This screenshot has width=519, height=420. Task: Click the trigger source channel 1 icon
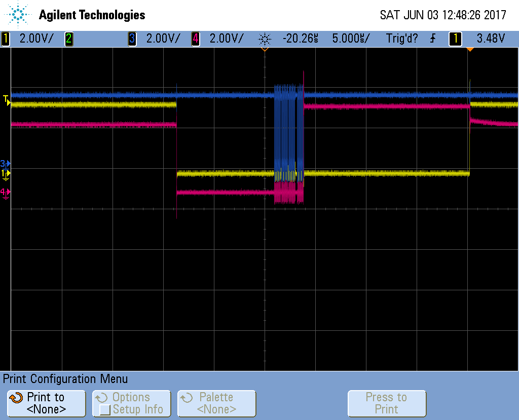click(455, 39)
